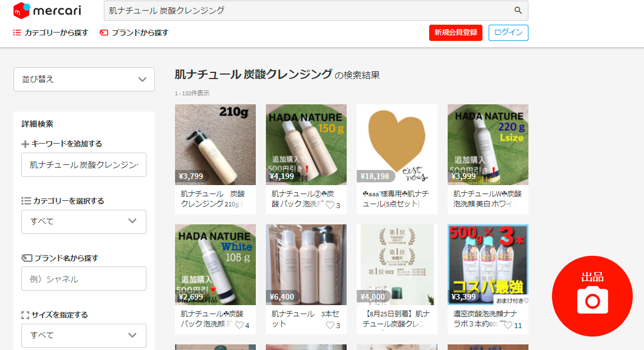Open the gold heart ¥18,198 thumbnail
Screen dimensions: 644x350
[397, 145]
